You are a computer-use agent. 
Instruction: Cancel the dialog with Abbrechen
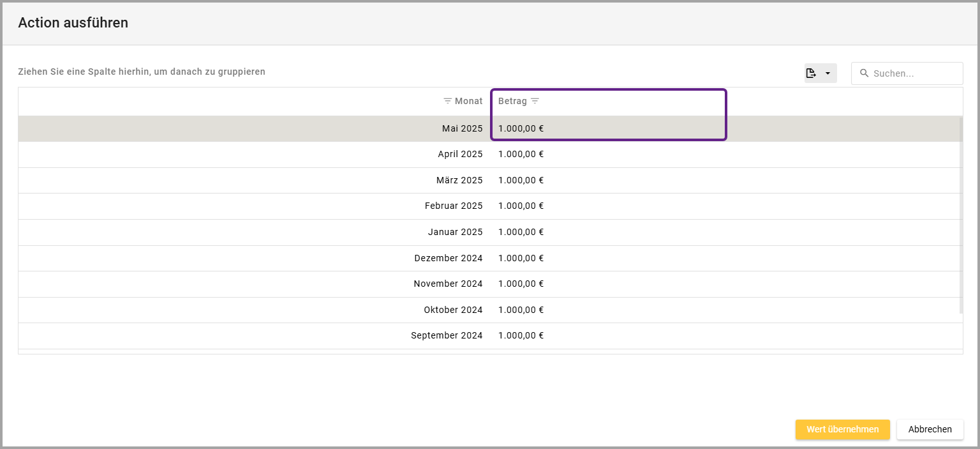pyautogui.click(x=930, y=429)
